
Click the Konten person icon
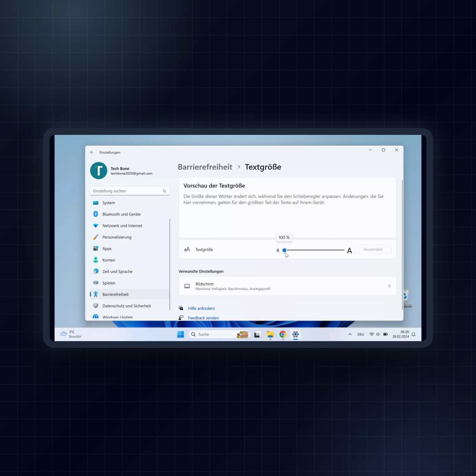96,260
